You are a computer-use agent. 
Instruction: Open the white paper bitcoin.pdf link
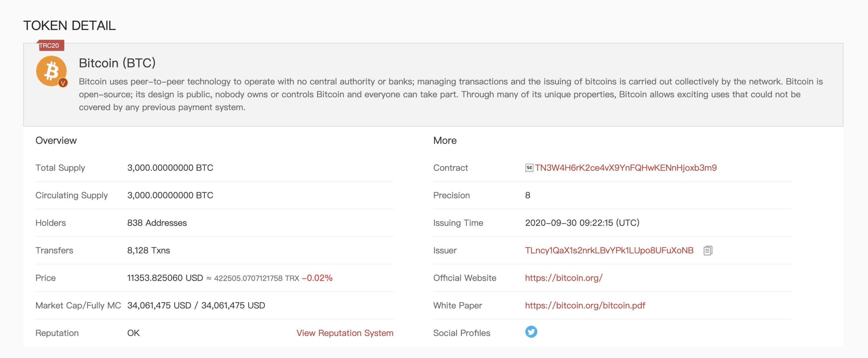pyautogui.click(x=585, y=305)
